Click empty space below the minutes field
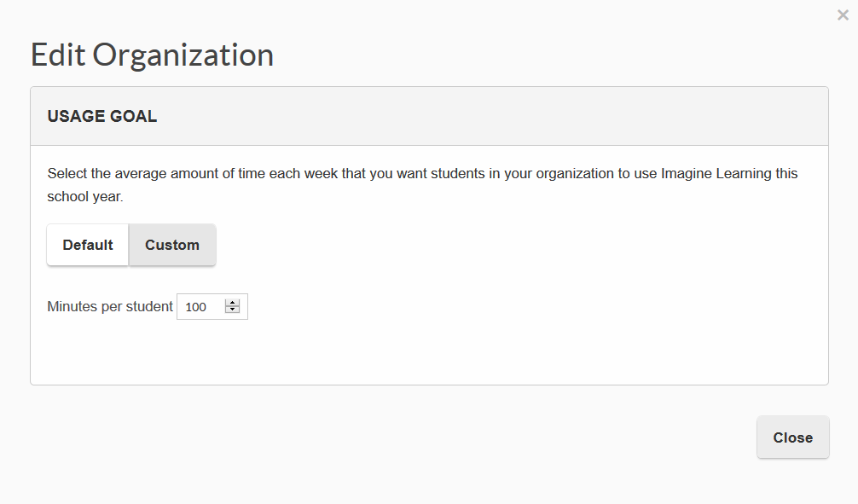The width and height of the screenshot is (858, 504). (341, 354)
